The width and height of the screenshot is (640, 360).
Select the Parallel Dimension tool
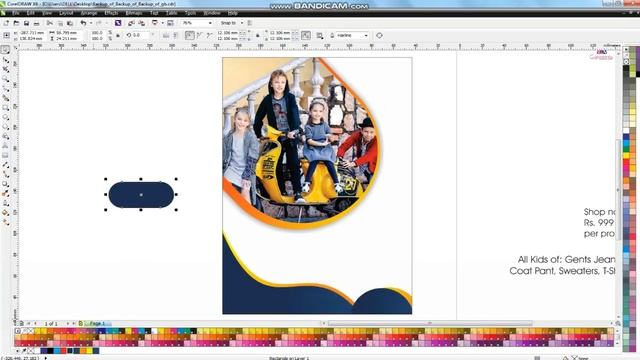tap(5, 165)
